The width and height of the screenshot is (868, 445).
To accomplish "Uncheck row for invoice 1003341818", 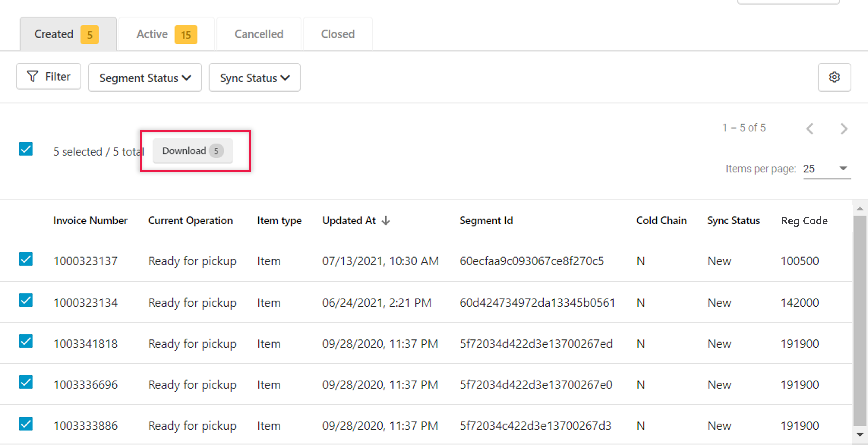I will point(26,341).
